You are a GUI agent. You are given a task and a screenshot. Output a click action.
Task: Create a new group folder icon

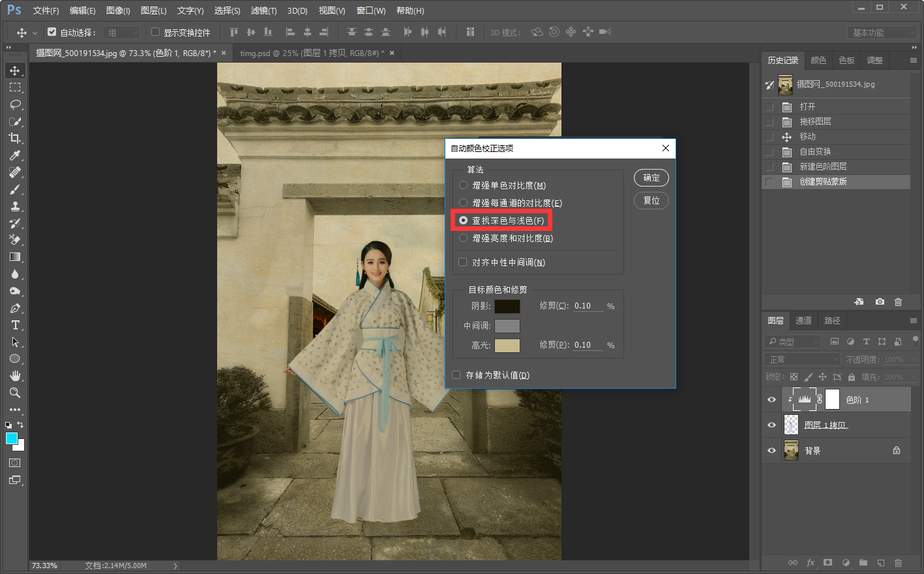863,562
